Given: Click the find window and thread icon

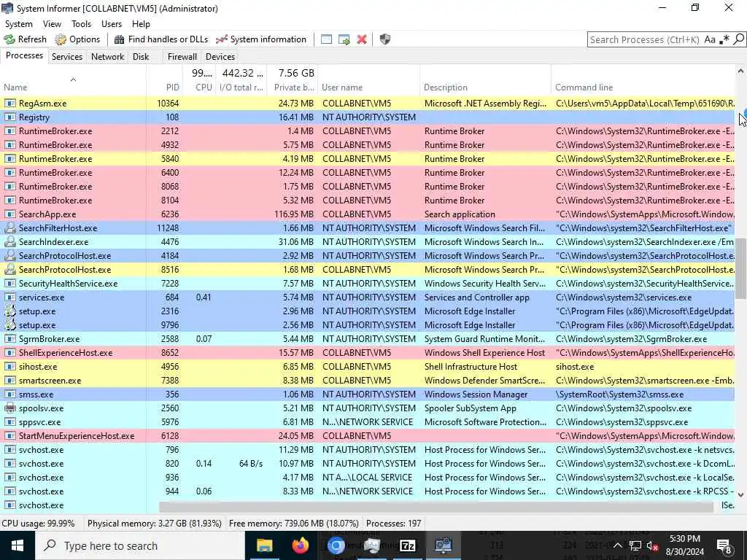Looking at the screenshot, I should pyautogui.click(x=344, y=39).
